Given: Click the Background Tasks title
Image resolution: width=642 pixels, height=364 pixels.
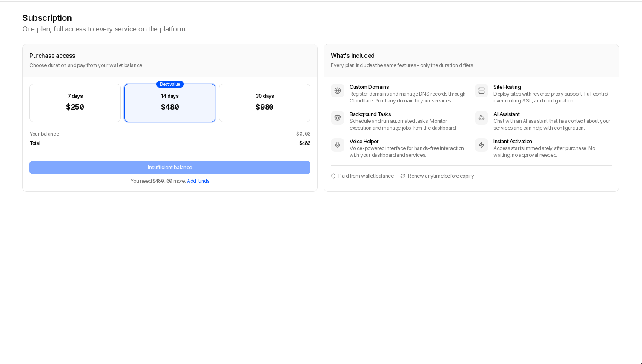Looking at the screenshot, I should pos(370,114).
